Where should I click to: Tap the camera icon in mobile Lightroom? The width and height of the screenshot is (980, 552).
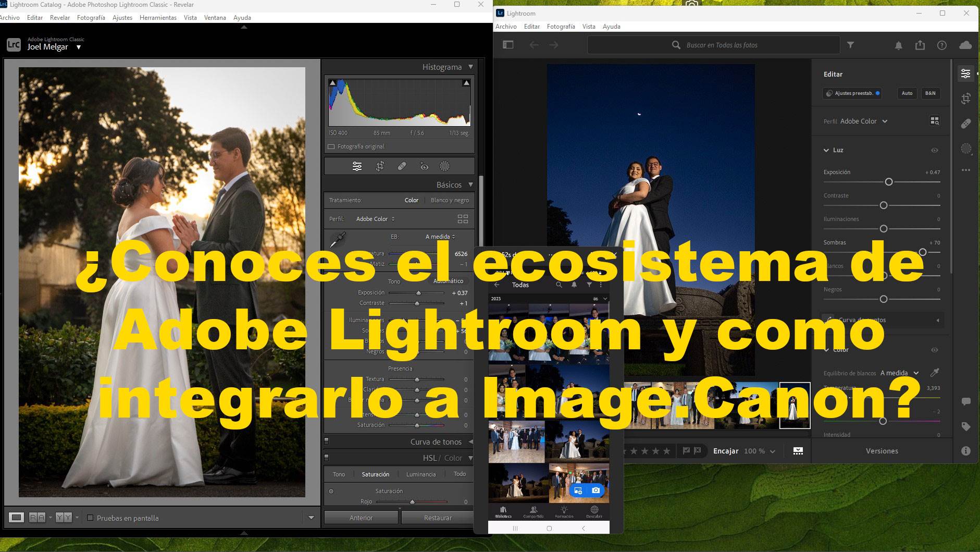pos(596,490)
